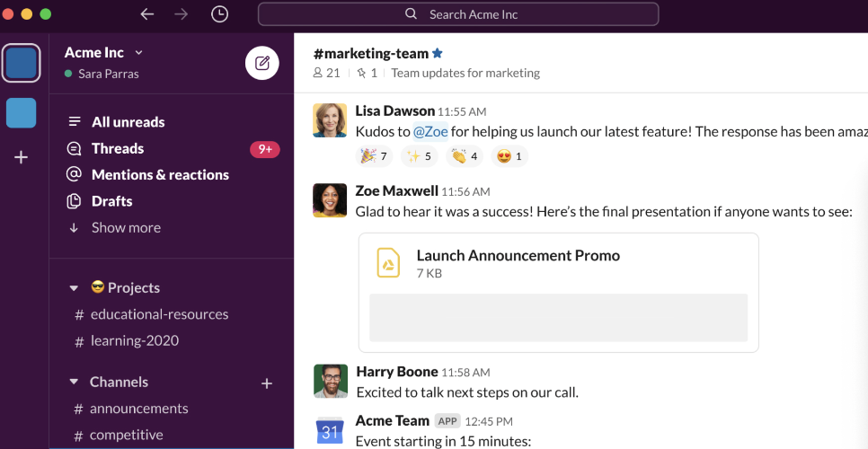
Task: Switch to the light blue workspace
Action: [x=21, y=113]
